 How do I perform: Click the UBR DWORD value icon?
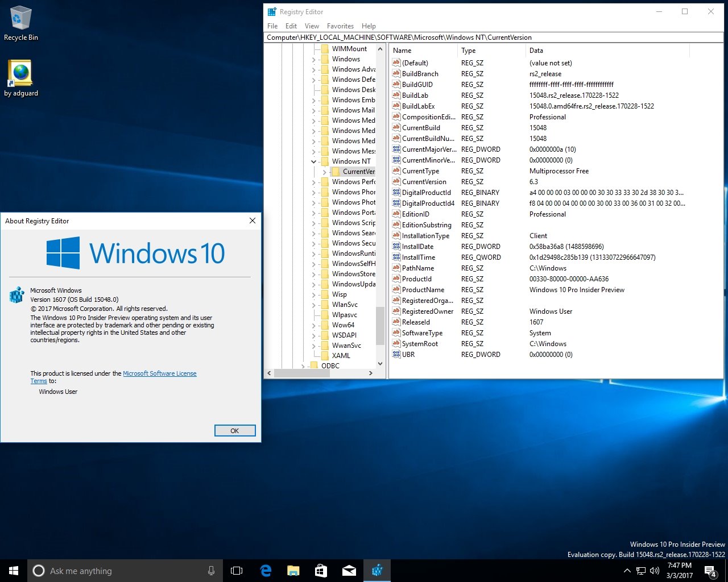[x=396, y=354]
